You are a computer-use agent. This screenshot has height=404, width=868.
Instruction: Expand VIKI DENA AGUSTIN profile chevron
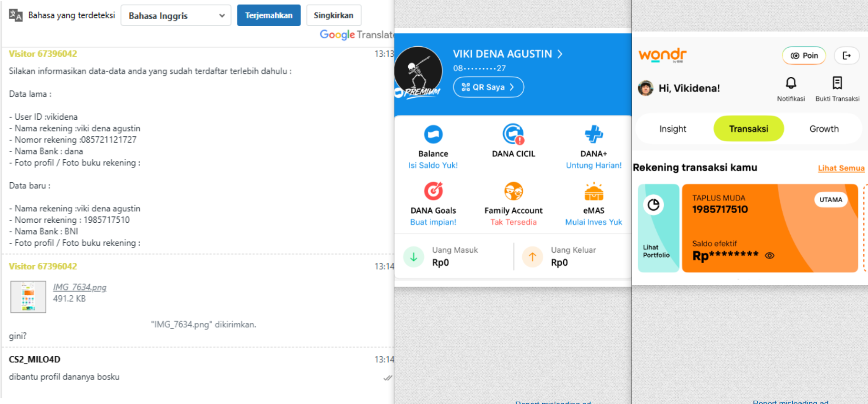click(560, 54)
